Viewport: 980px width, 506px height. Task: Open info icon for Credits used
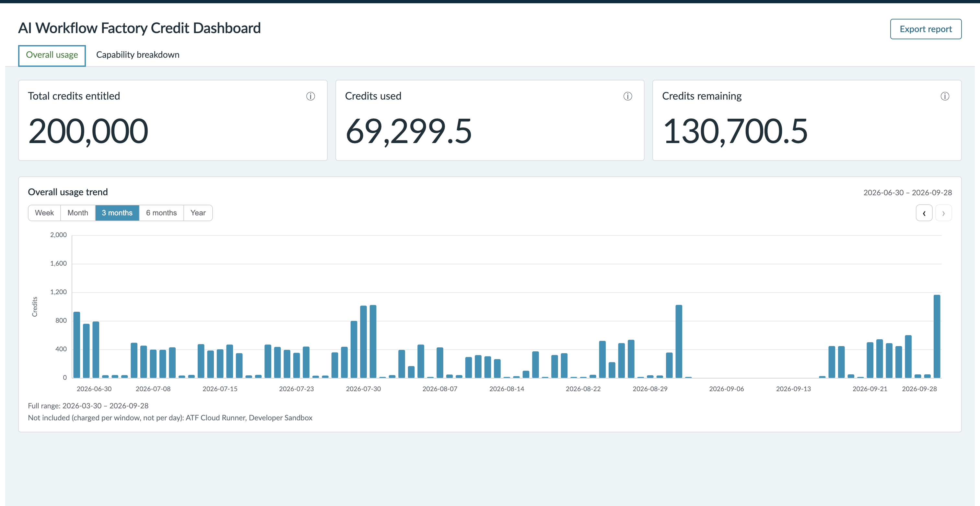pyautogui.click(x=628, y=96)
